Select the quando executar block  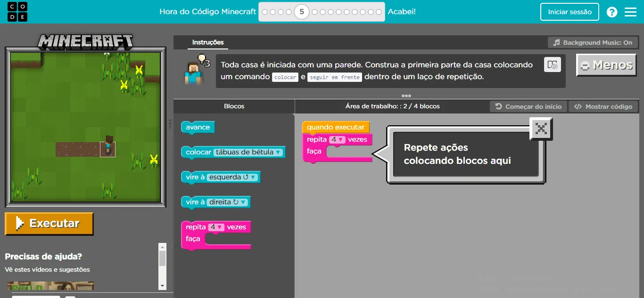point(335,127)
